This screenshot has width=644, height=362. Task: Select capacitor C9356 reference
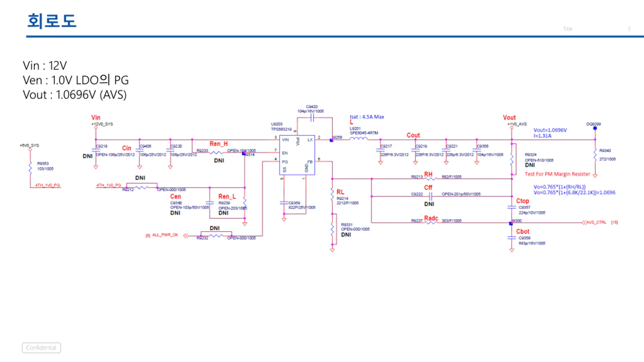[483, 146]
